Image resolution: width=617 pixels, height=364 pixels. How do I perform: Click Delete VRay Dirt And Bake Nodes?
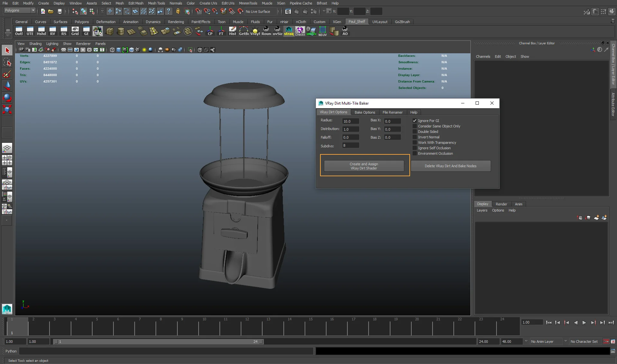coord(450,166)
